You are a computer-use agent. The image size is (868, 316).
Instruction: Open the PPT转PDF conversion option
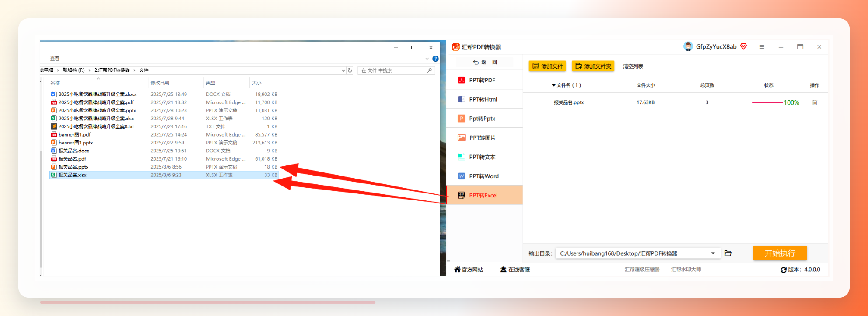tap(484, 80)
